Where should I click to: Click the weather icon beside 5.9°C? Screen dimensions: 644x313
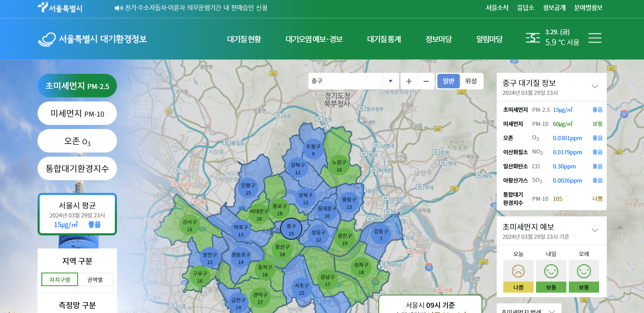pos(533,38)
